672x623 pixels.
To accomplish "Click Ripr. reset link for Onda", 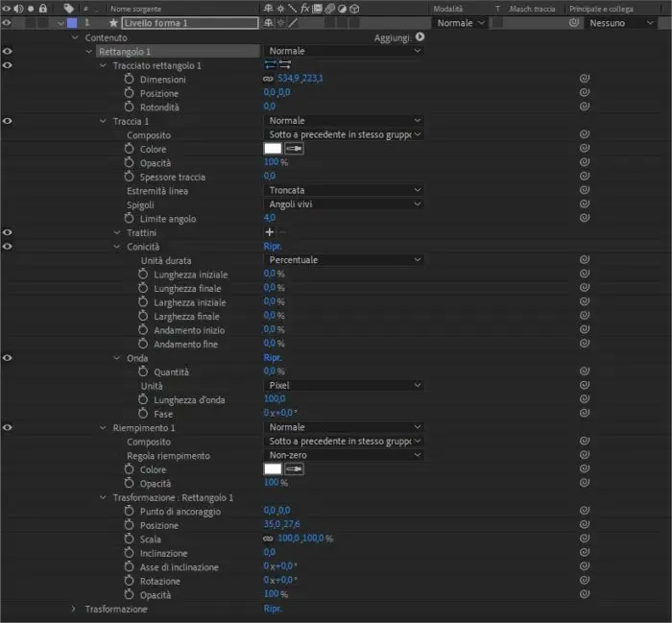I will pos(273,357).
